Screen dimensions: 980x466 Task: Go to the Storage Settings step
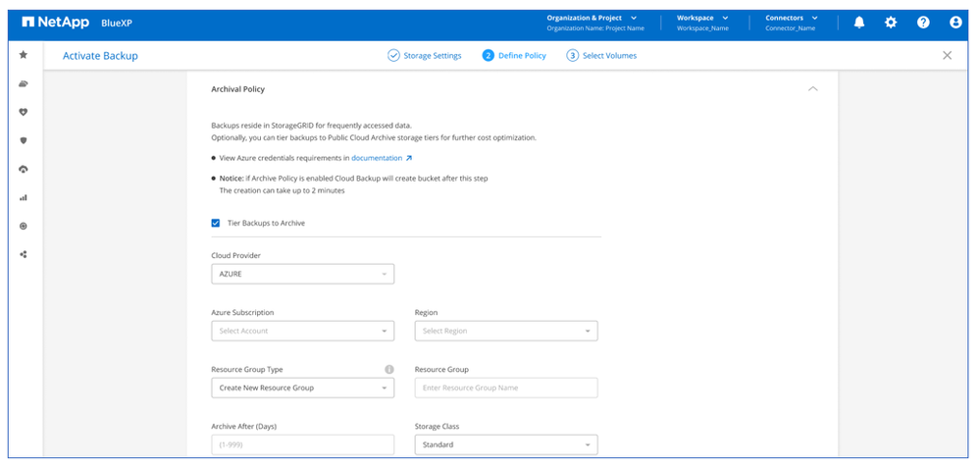pos(424,56)
